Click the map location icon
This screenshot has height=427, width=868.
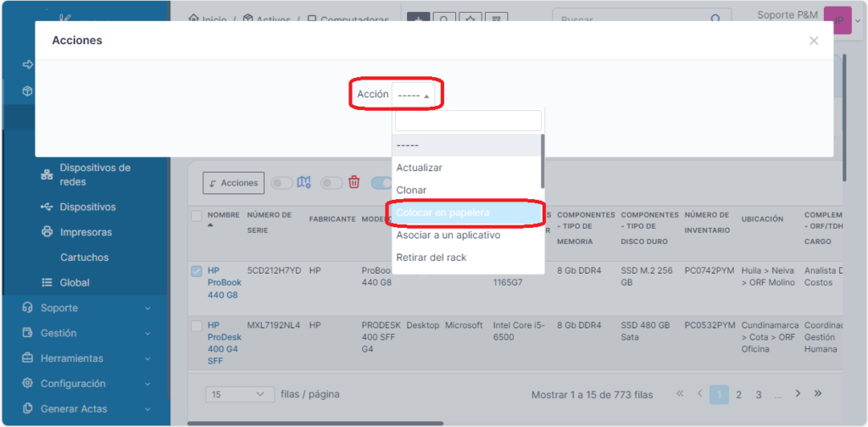click(304, 182)
